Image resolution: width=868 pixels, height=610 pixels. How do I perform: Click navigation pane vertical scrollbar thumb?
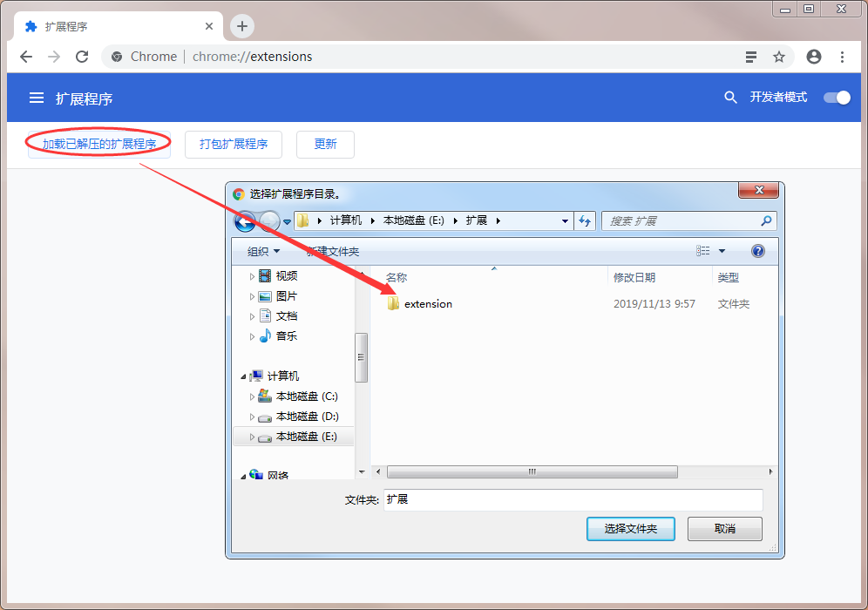pos(361,357)
